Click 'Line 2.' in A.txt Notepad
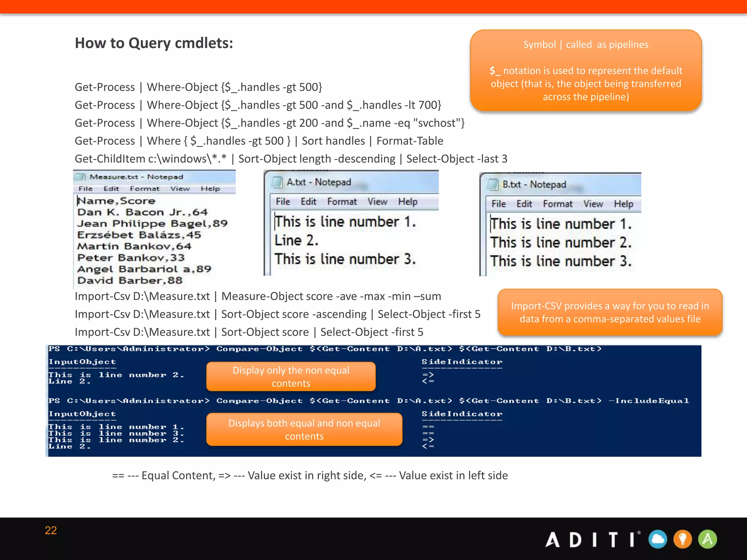The height and width of the screenshot is (560, 747). click(x=297, y=240)
